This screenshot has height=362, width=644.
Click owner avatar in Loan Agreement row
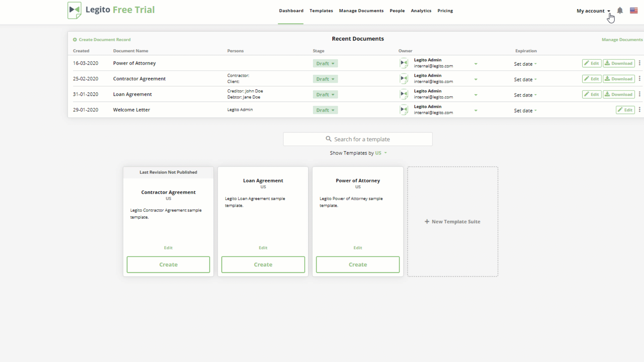point(404,94)
